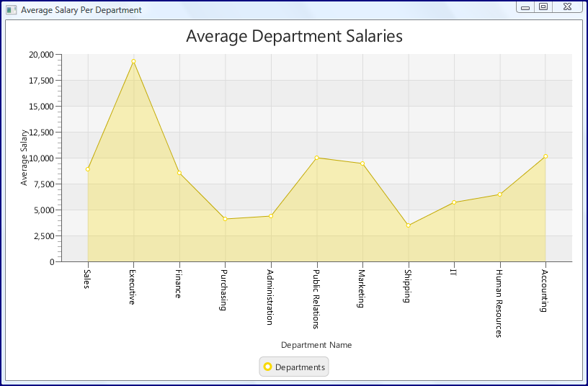Click the Shipping data point marker
The width and height of the screenshot is (588, 386).
point(409,225)
